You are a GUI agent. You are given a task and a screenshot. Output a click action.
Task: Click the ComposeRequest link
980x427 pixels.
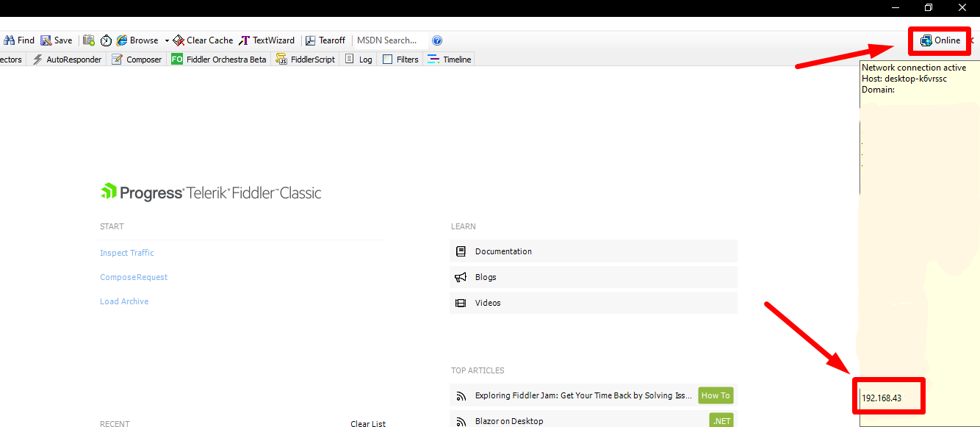click(134, 277)
